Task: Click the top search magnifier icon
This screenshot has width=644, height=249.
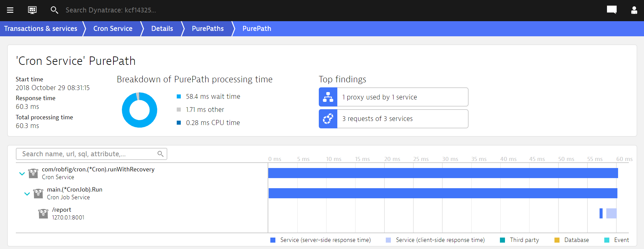Action: [54, 10]
